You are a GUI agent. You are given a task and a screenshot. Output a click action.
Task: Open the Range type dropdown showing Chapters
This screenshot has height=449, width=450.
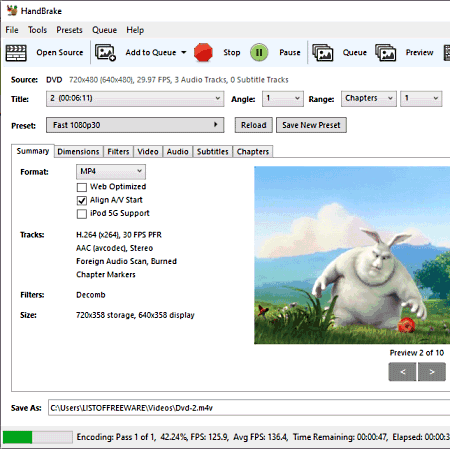[369, 99]
